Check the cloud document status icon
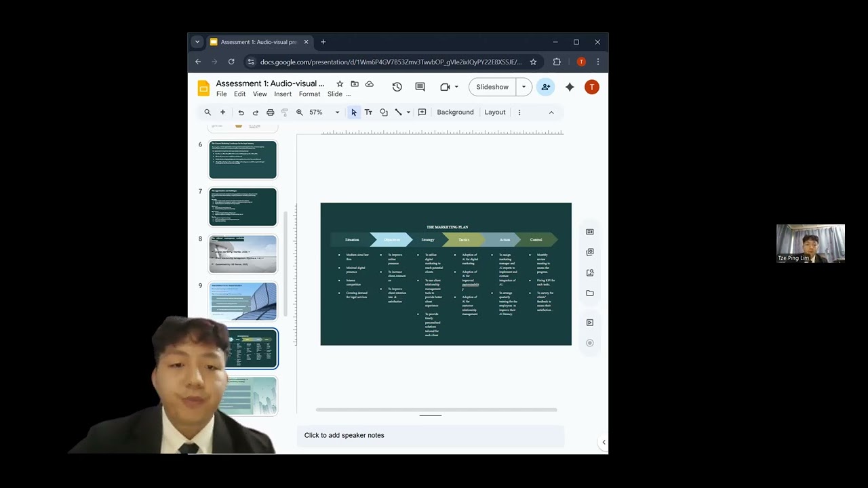Viewport: 868px width, 488px height. (369, 84)
